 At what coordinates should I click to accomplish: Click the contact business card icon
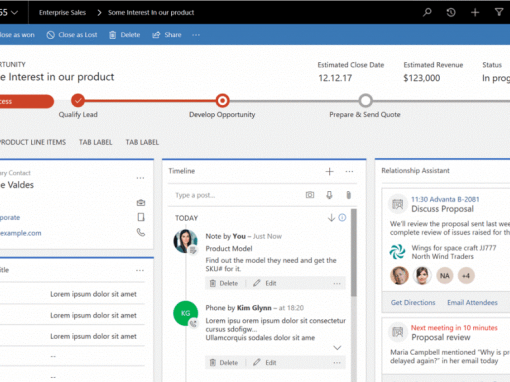141,202
